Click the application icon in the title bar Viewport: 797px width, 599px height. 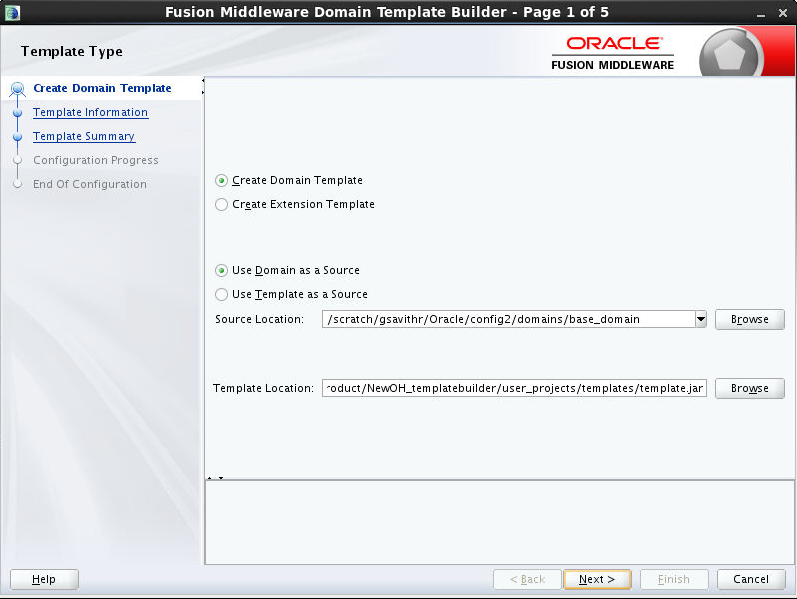click(x=12, y=13)
